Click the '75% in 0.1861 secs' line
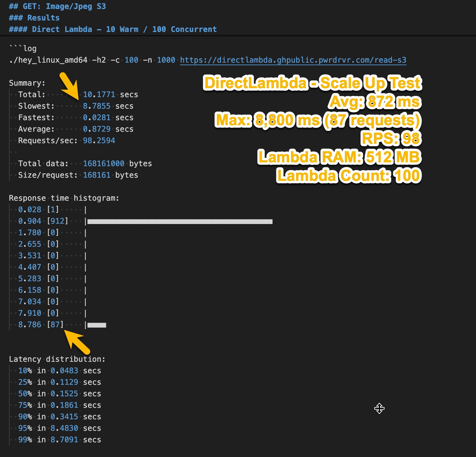This screenshot has height=457, width=476. pos(59,405)
